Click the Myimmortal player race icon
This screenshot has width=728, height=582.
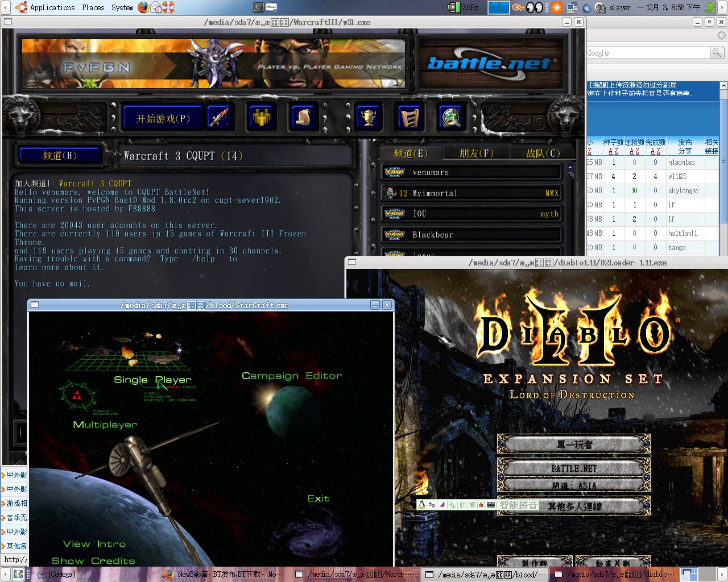[x=390, y=193]
